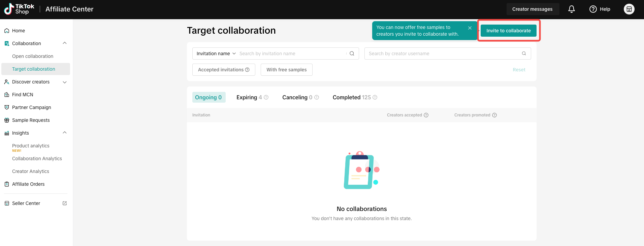The image size is (644, 246).
Task: Click the Help label in header
Action: [605, 9]
